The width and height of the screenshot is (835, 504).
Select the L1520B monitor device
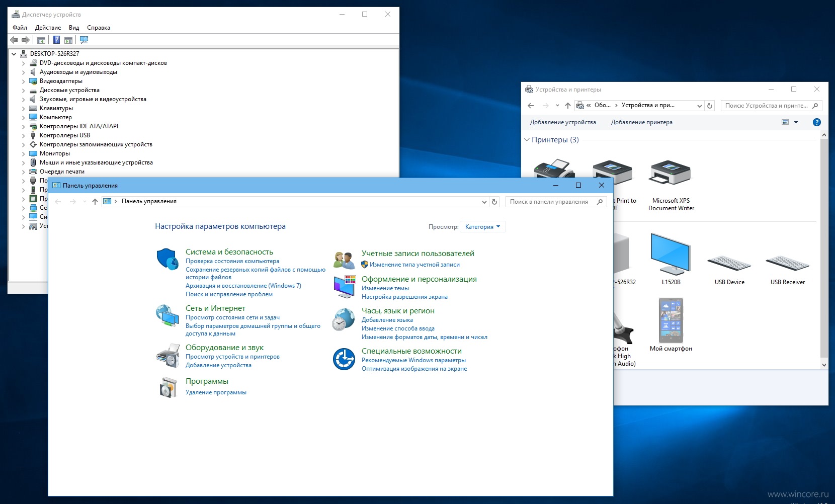click(671, 259)
